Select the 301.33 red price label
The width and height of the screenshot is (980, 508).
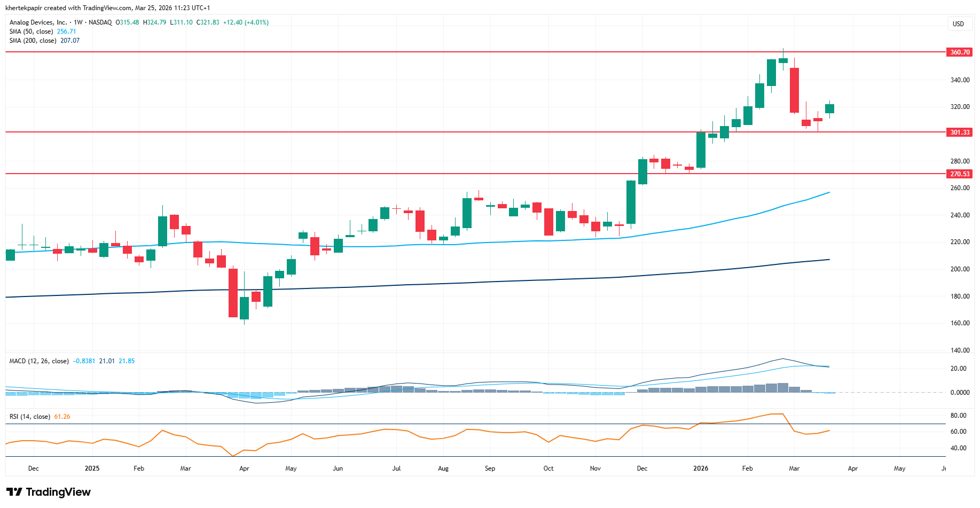(959, 132)
